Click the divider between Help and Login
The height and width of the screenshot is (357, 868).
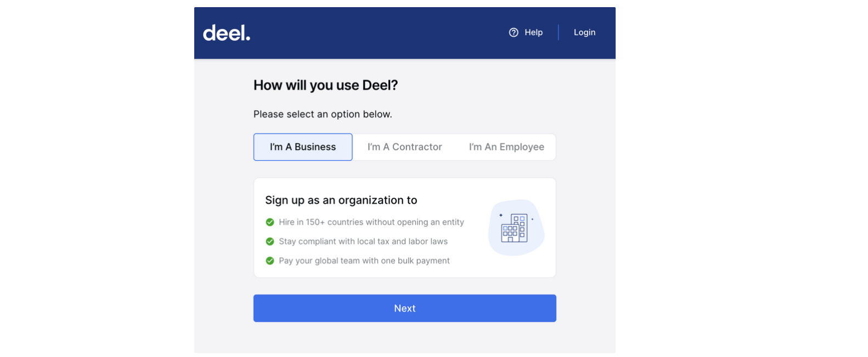pyautogui.click(x=559, y=32)
